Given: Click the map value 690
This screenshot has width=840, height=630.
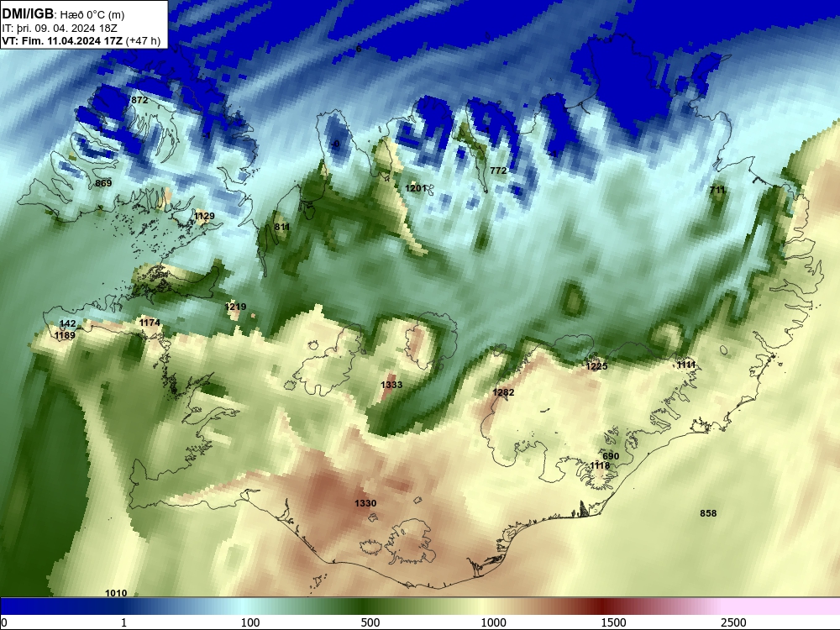Looking at the screenshot, I should [x=611, y=456].
